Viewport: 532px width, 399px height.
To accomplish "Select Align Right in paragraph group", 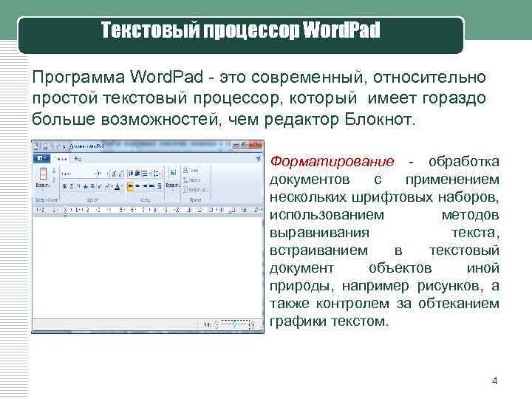I will [x=145, y=186].
